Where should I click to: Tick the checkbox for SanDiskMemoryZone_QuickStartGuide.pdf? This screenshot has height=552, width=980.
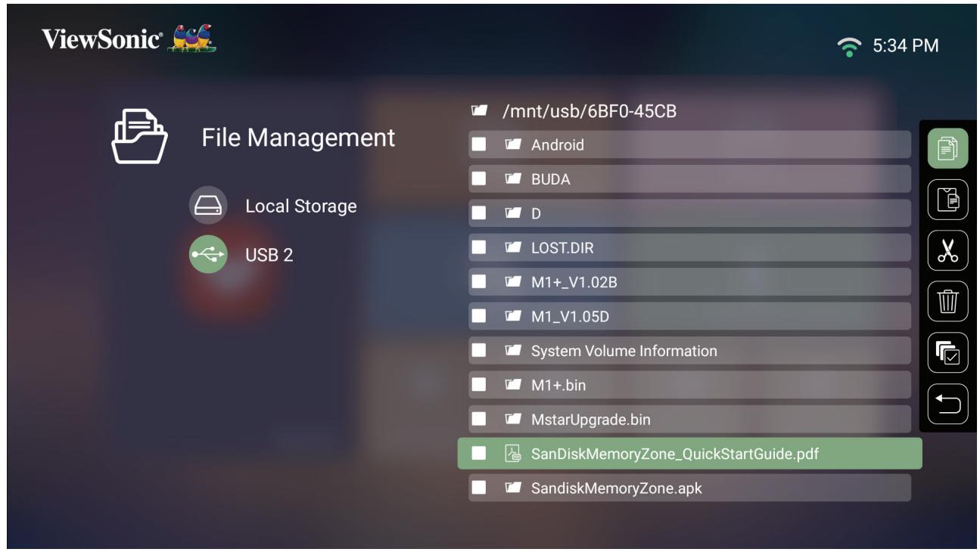(478, 454)
